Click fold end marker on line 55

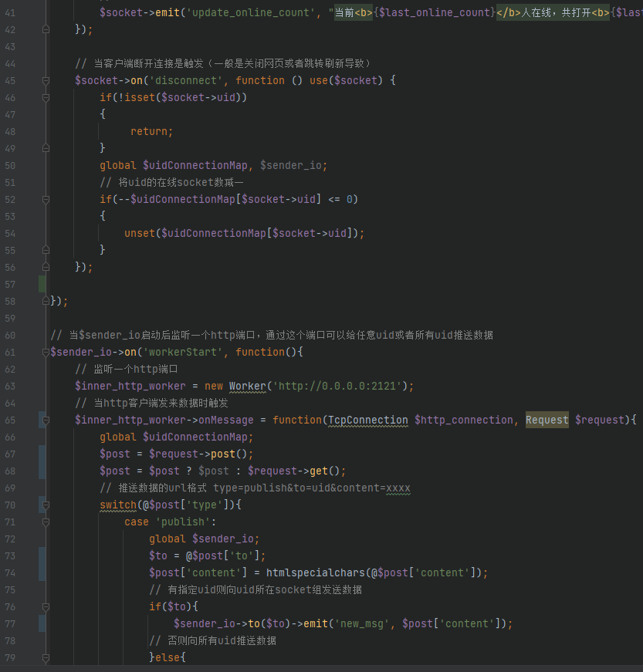pos(46,250)
